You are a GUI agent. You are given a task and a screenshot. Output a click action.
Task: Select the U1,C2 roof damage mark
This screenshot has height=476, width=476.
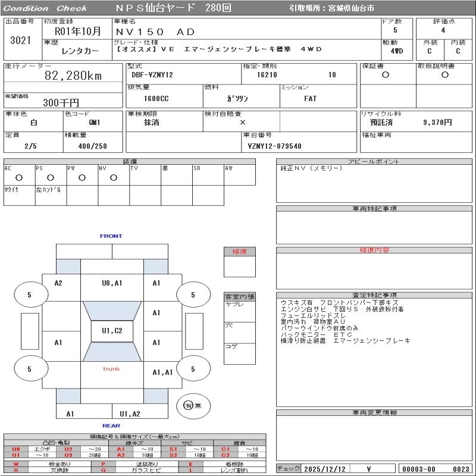[112, 331]
